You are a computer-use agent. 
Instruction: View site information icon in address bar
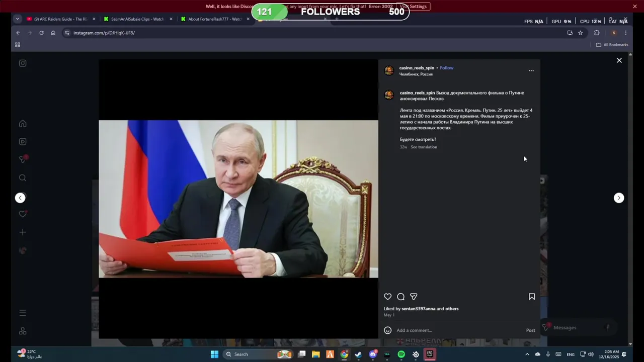click(66, 33)
